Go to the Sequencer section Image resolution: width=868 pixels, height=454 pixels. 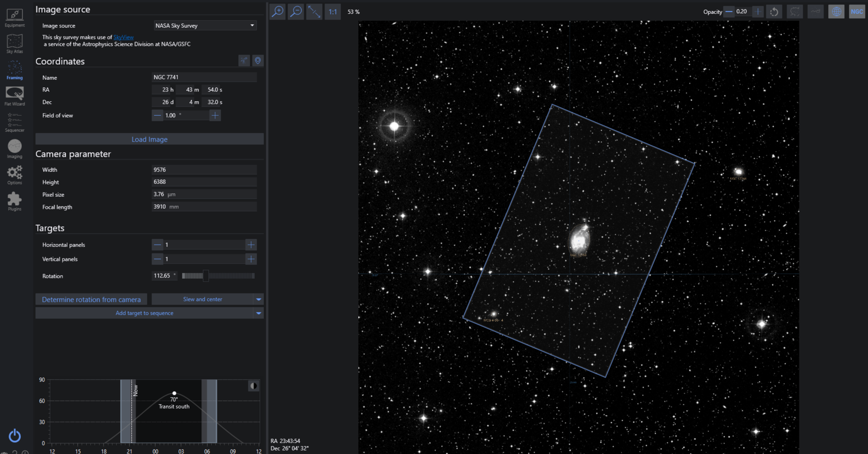coord(14,122)
